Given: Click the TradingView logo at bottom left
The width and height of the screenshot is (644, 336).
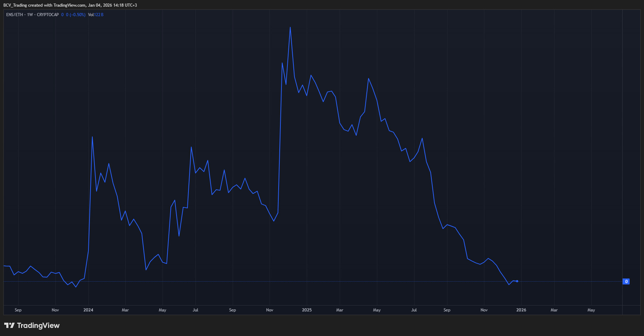Looking at the screenshot, I should (32, 325).
